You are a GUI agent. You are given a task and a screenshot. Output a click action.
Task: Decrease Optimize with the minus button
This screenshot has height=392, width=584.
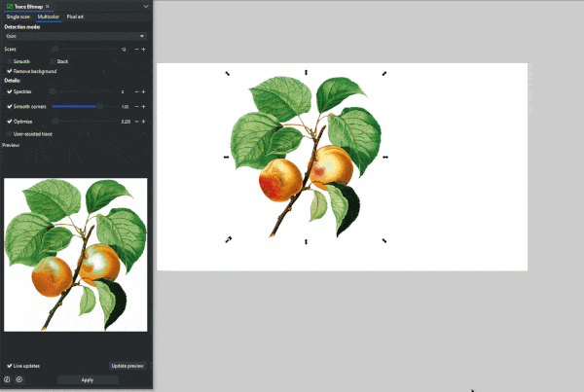pyautogui.click(x=136, y=122)
